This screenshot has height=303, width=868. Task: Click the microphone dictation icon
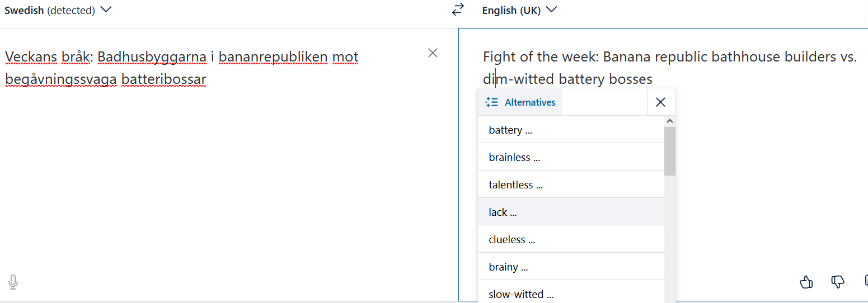point(13,282)
